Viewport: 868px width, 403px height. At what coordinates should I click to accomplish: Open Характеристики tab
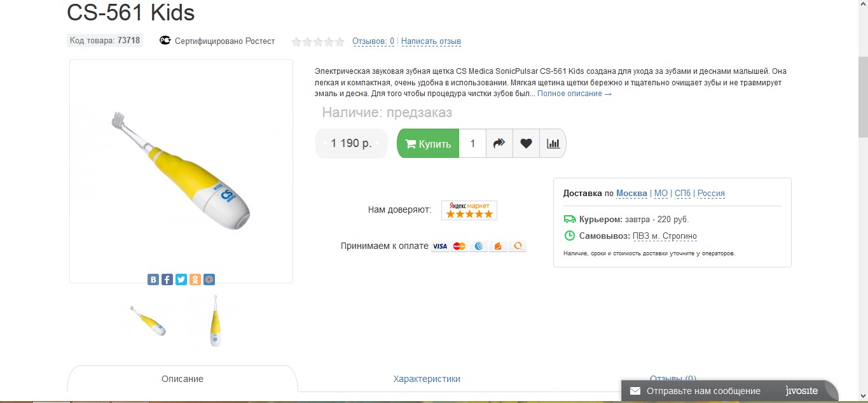427,379
